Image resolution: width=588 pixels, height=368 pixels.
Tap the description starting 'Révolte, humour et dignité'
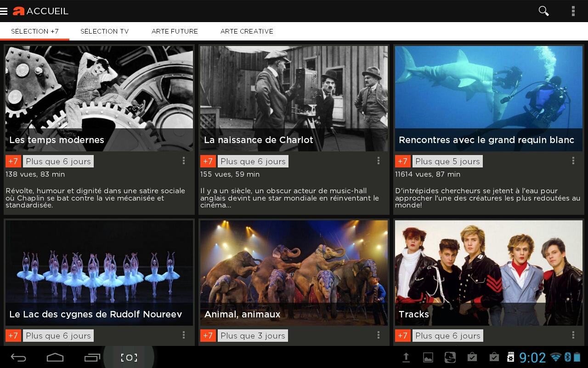(96, 198)
